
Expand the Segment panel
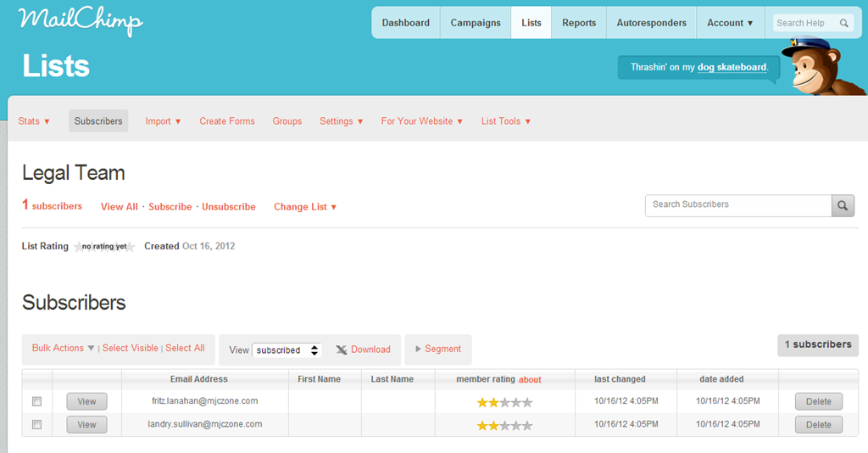[437, 349]
